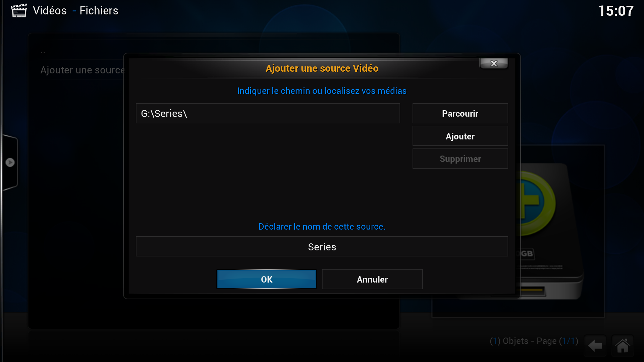
Task: Confirm with the OK button
Action: pyautogui.click(x=267, y=279)
